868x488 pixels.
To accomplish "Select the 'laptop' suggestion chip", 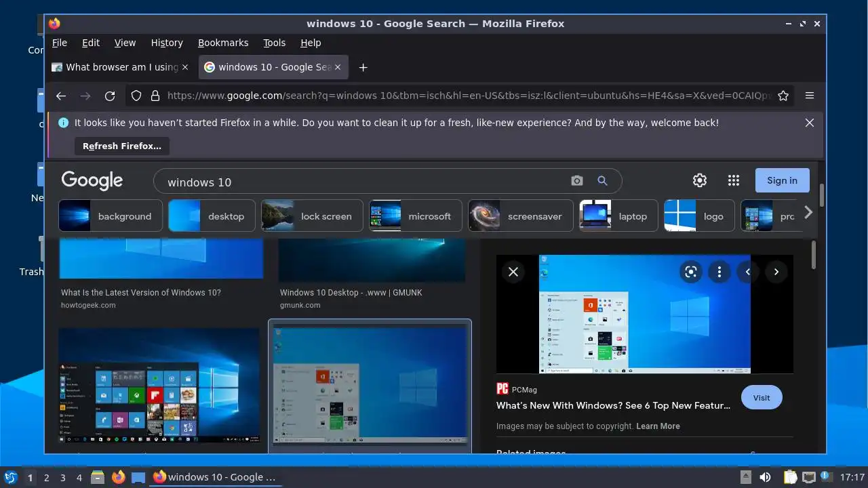I will pyautogui.click(x=618, y=216).
